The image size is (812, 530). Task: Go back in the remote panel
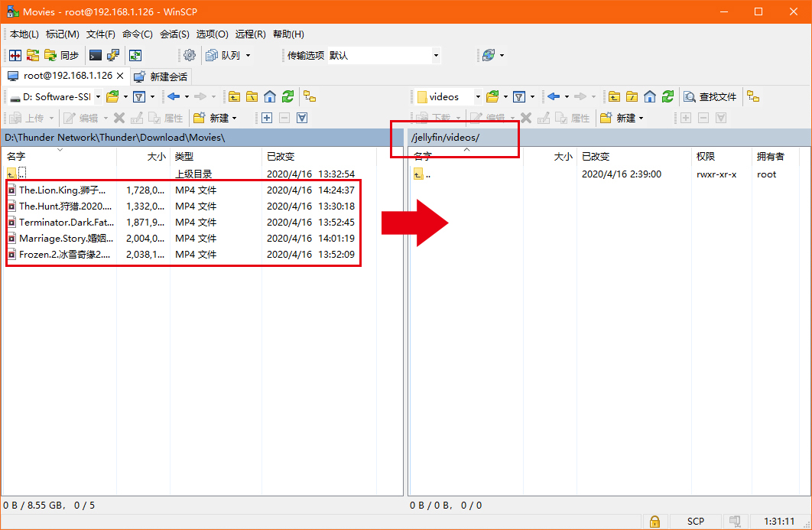pos(554,97)
